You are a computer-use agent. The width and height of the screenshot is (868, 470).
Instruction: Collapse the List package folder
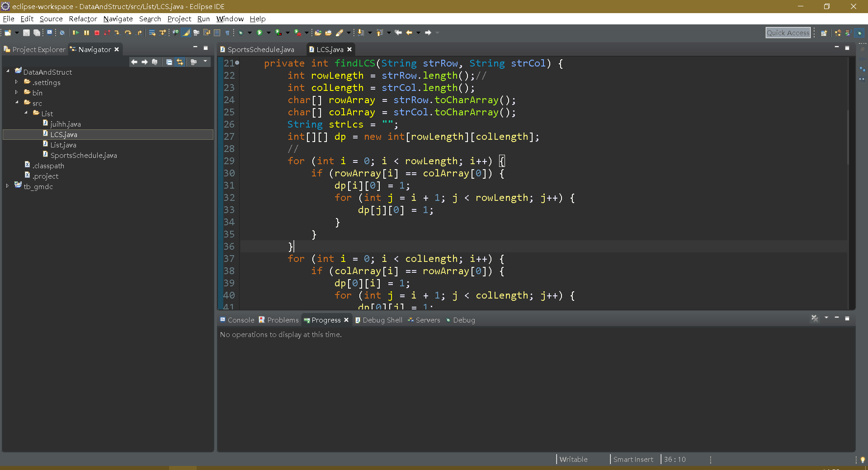click(26, 113)
